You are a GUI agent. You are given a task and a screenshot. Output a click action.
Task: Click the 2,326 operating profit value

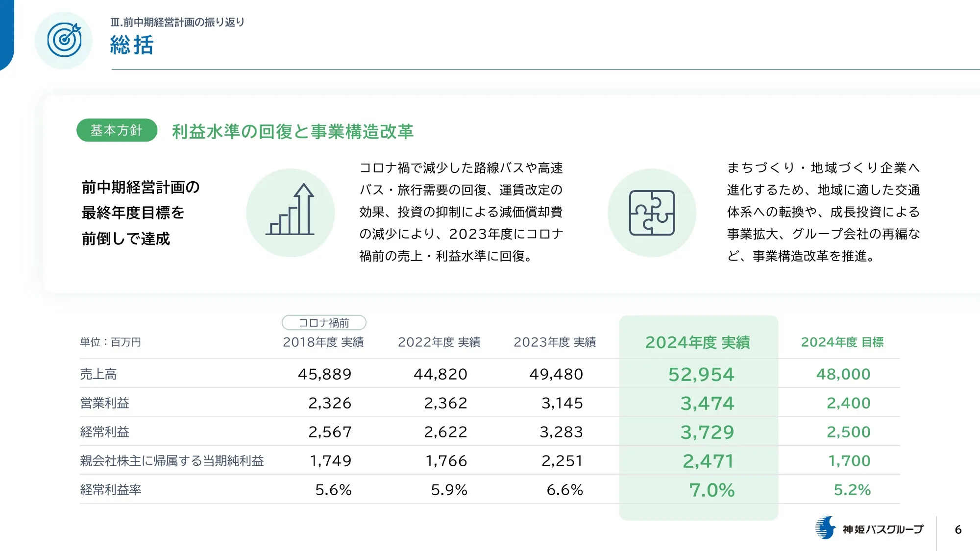pyautogui.click(x=330, y=403)
